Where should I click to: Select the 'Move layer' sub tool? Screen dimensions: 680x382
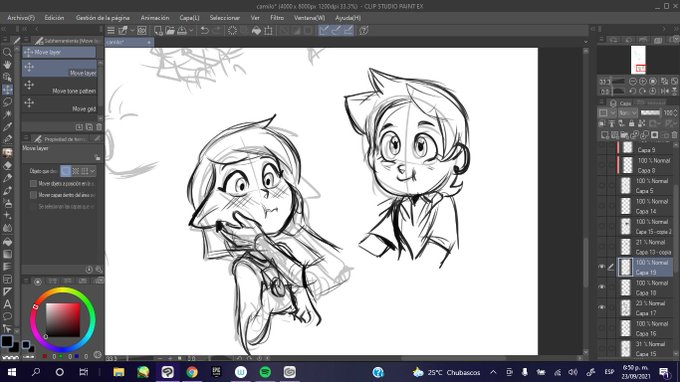[59, 69]
